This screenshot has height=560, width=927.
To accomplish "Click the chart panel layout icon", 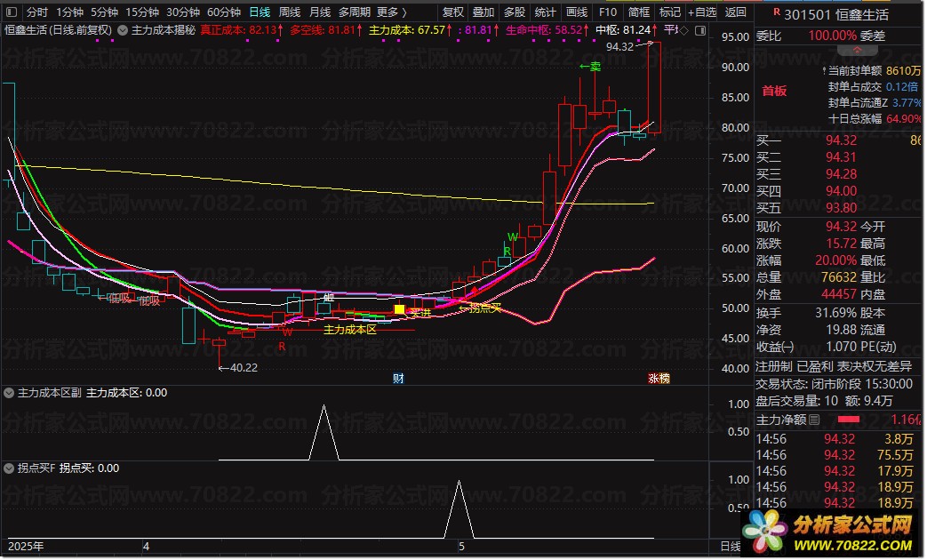I will coord(700,30).
